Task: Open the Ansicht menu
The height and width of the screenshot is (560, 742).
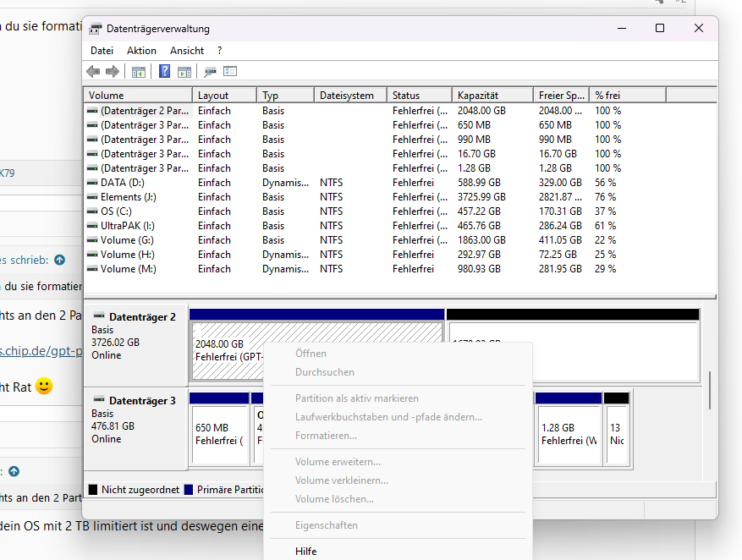Action: (186, 51)
